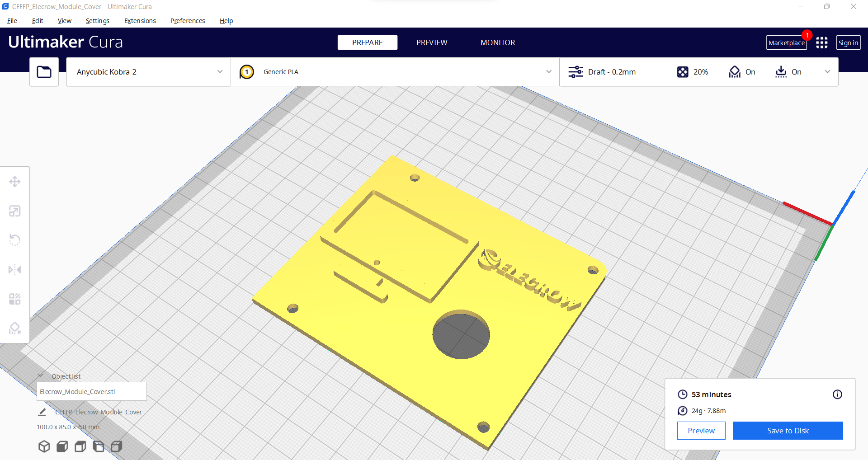
Task: Switch to the MONITOR stage
Action: click(x=498, y=42)
